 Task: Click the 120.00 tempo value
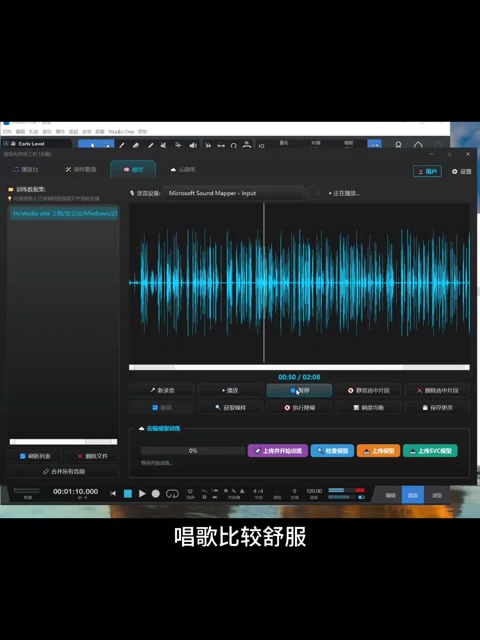click(x=314, y=491)
